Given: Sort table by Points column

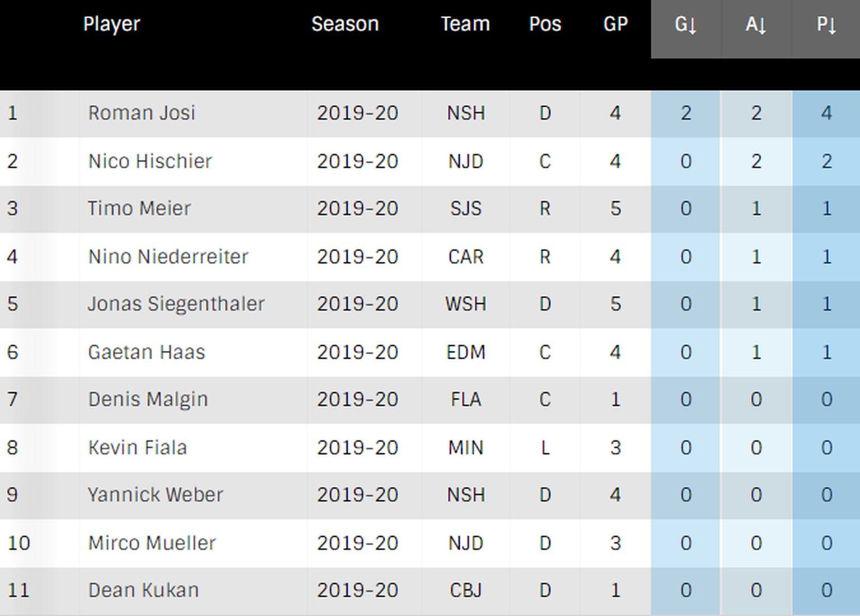Looking at the screenshot, I should click(826, 25).
